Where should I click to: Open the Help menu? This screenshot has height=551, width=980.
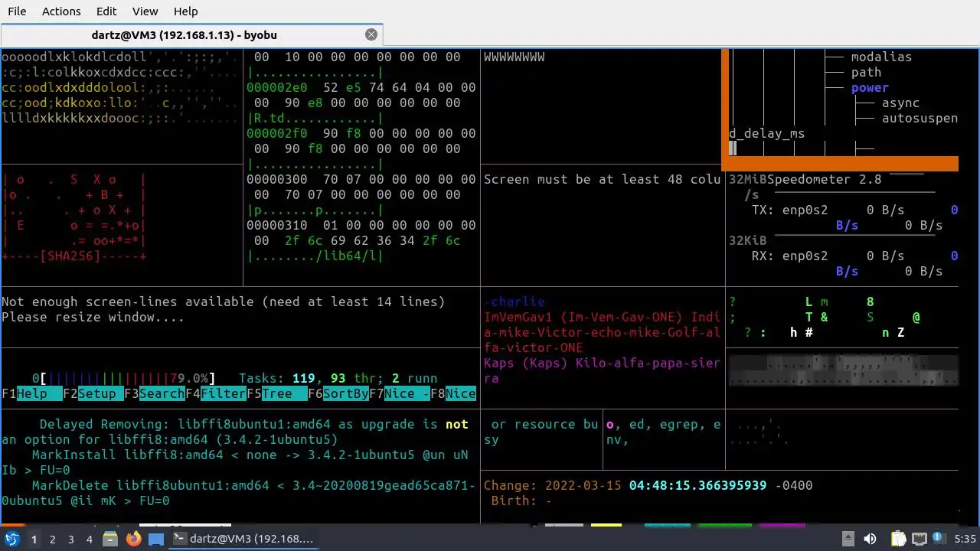point(185,11)
